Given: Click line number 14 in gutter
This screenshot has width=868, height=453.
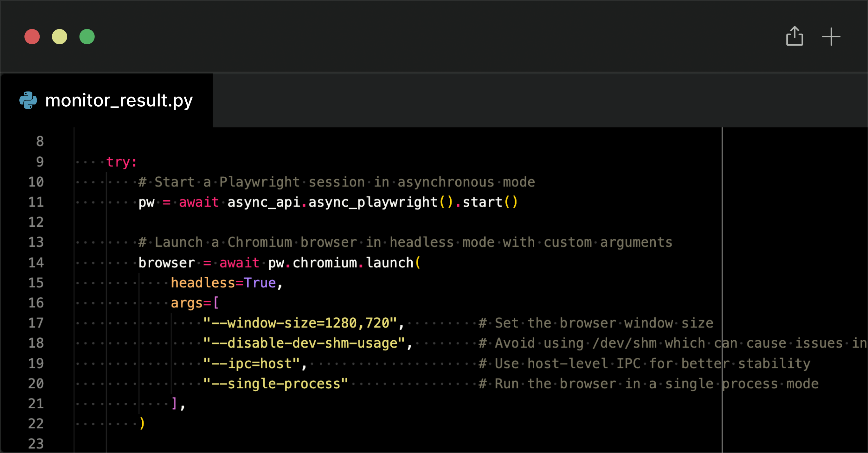Looking at the screenshot, I should coord(36,262).
